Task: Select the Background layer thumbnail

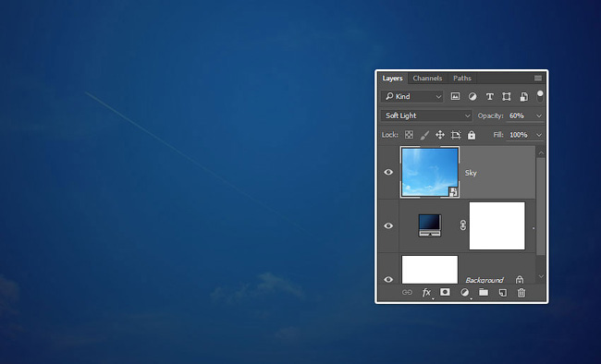Action: 430,270
